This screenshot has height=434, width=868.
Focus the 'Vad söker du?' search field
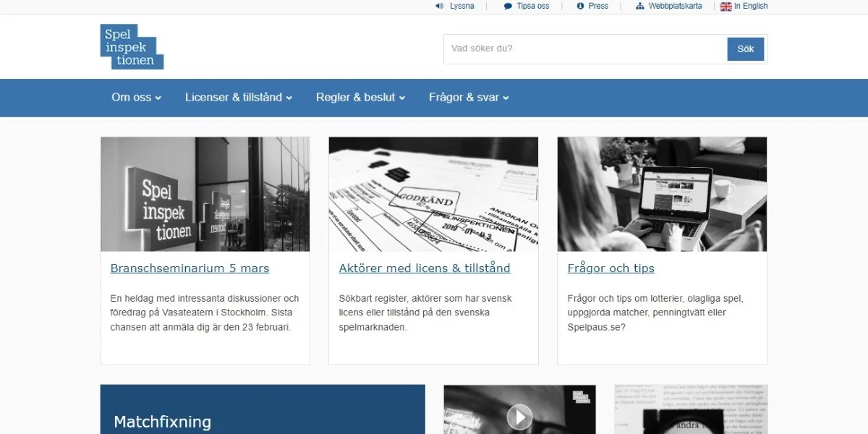point(584,49)
